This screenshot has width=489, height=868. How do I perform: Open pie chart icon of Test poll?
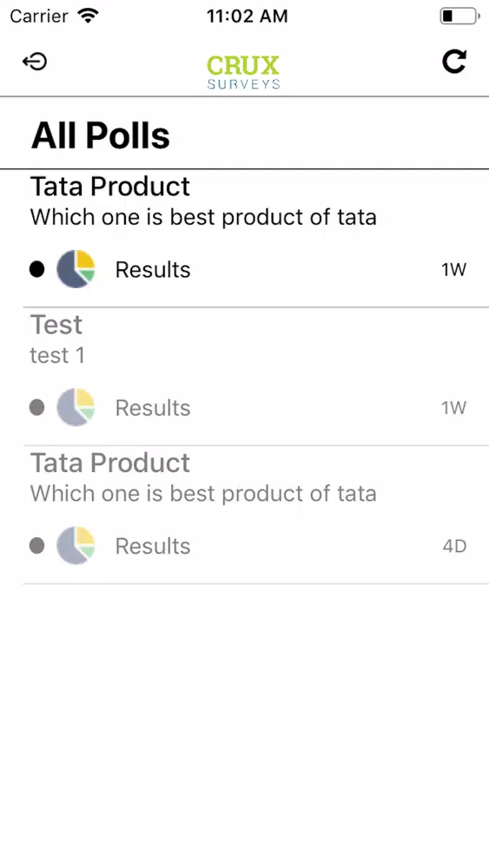pos(76,407)
